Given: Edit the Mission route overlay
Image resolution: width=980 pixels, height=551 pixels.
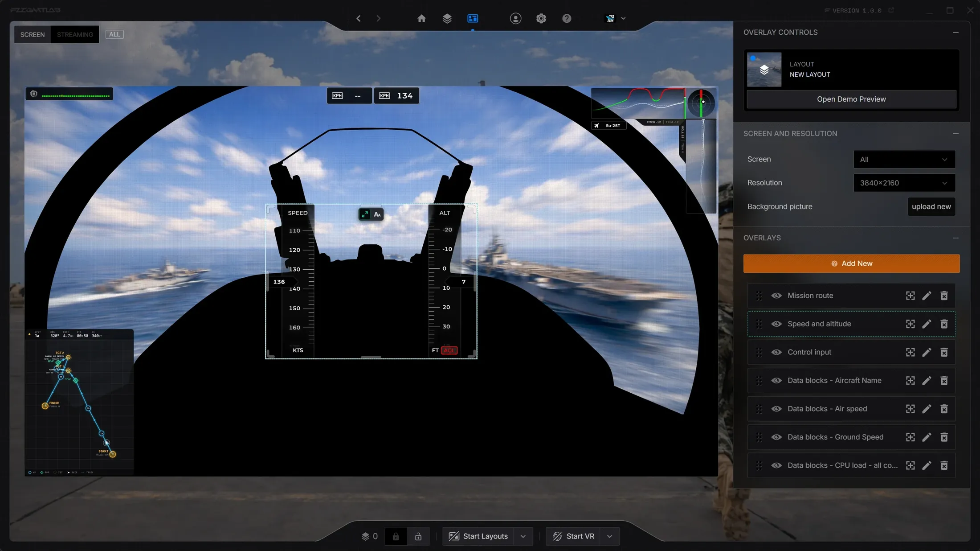Looking at the screenshot, I should click(x=927, y=296).
